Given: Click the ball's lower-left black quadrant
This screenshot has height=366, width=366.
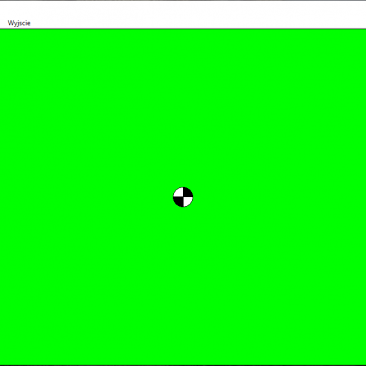Looking at the screenshot, I should 179,201.
